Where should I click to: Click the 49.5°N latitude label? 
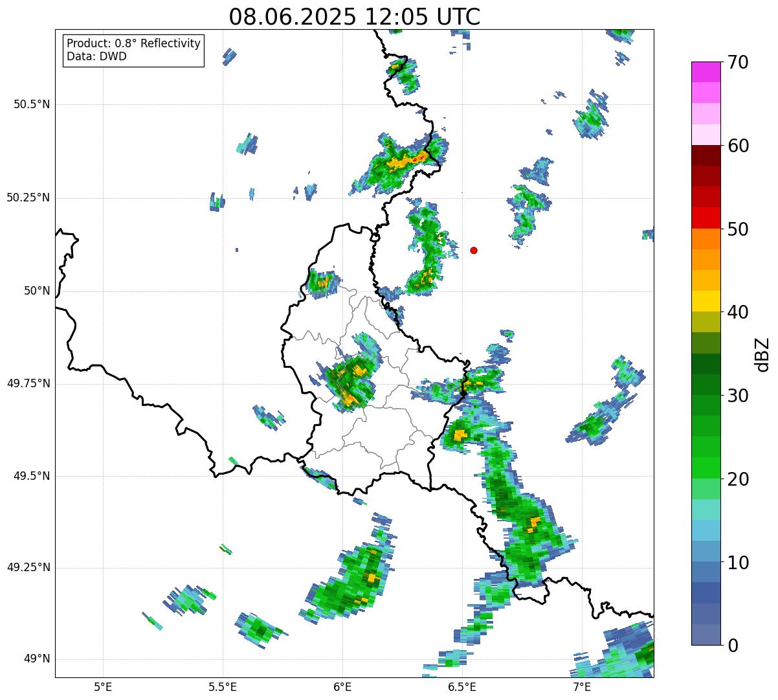(32, 476)
